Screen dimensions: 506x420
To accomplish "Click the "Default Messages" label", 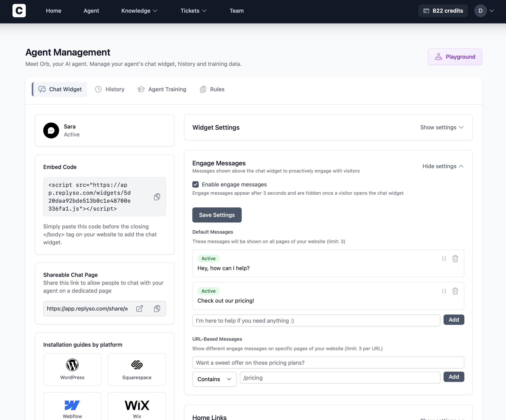I will (213, 232).
